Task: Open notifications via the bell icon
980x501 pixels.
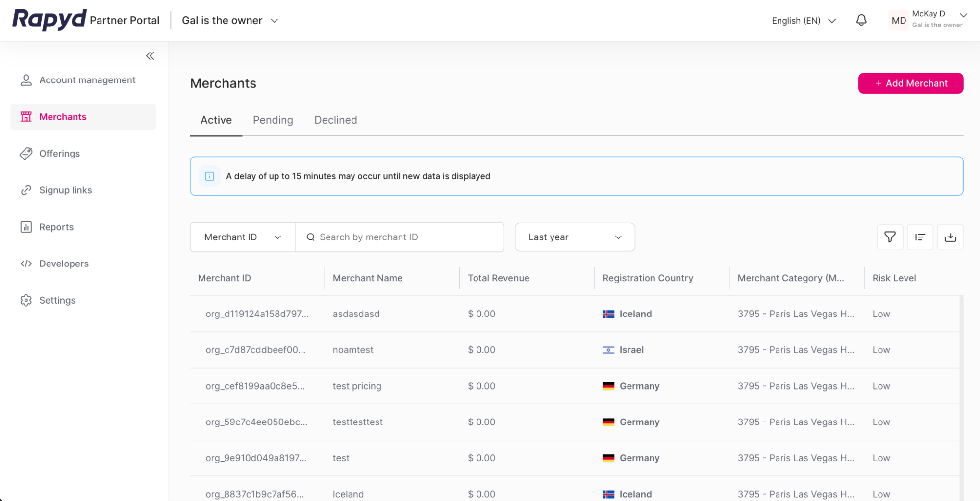Action: (861, 20)
